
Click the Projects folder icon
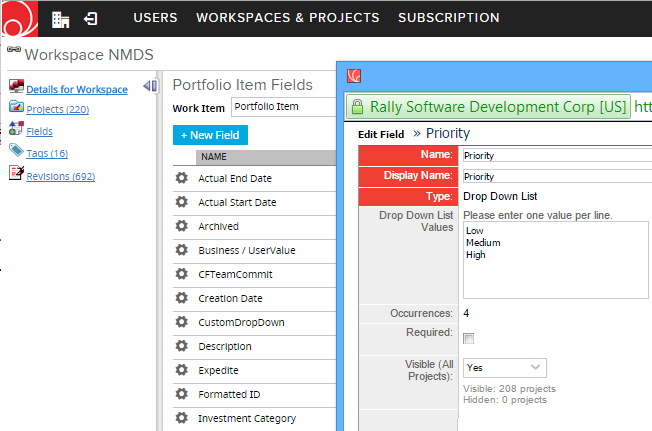16,106
